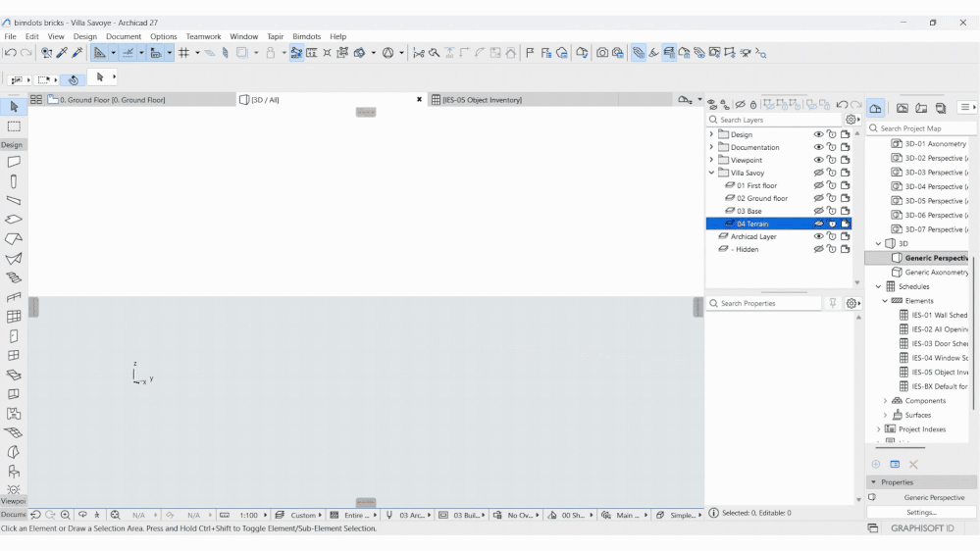Click the Fit in Window icon in bottom bar
This screenshot has height=551, width=980.
click(115, 515)
